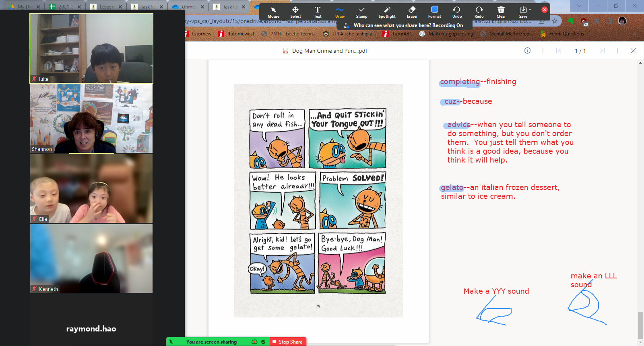This screenshot has width=644, height=346.
Task: Stop the screen share
Action: 287,342
